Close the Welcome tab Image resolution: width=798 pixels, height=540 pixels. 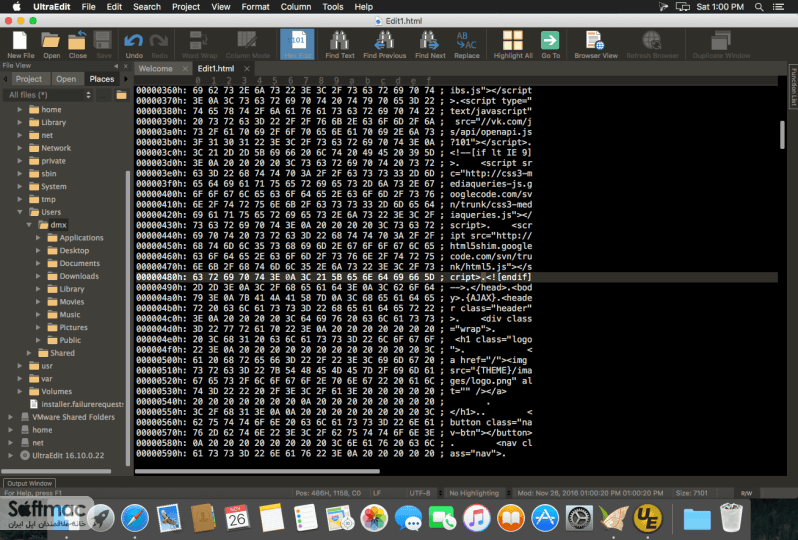pos(185,69)
